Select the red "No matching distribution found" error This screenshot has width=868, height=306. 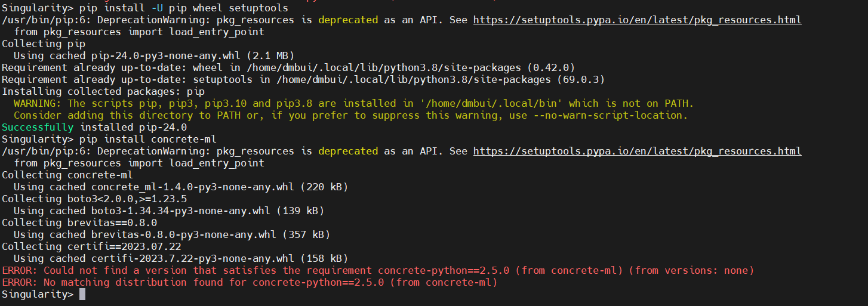pos(250,282)
